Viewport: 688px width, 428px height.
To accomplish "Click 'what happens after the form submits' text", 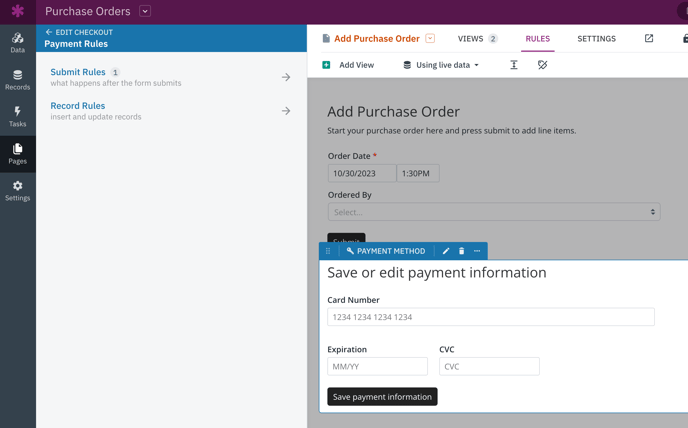I will click(x=116, y=83).
